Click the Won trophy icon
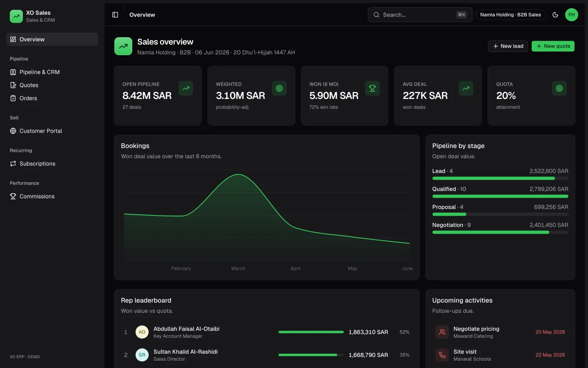The width and height of the screenshot is (588, 368). [x=372, y=88]
